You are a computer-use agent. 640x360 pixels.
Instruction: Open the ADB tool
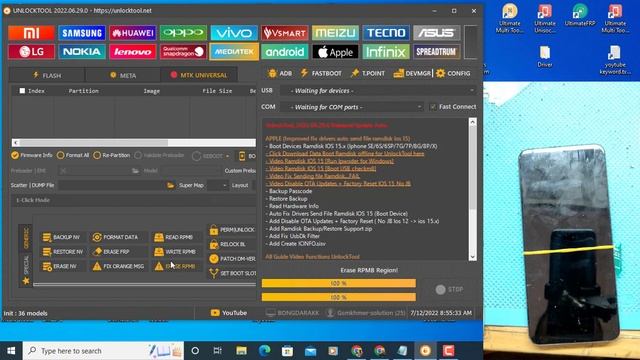[x=280, y=73]
